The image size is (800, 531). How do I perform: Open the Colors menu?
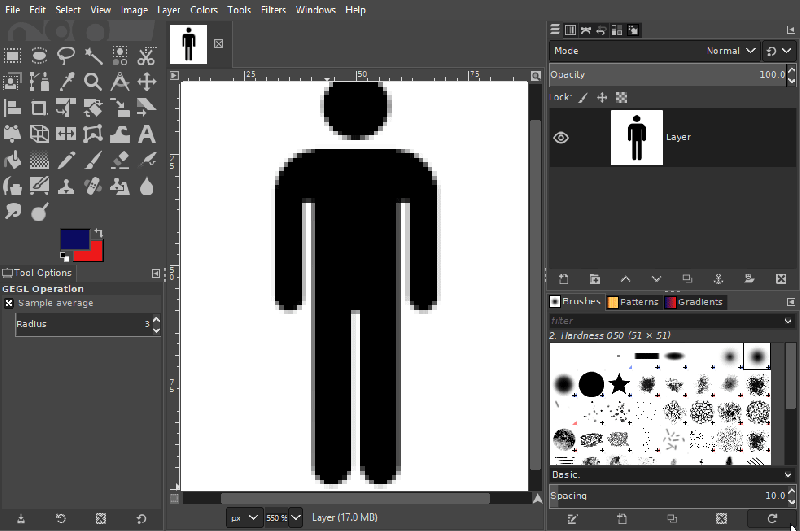[204, 10]
